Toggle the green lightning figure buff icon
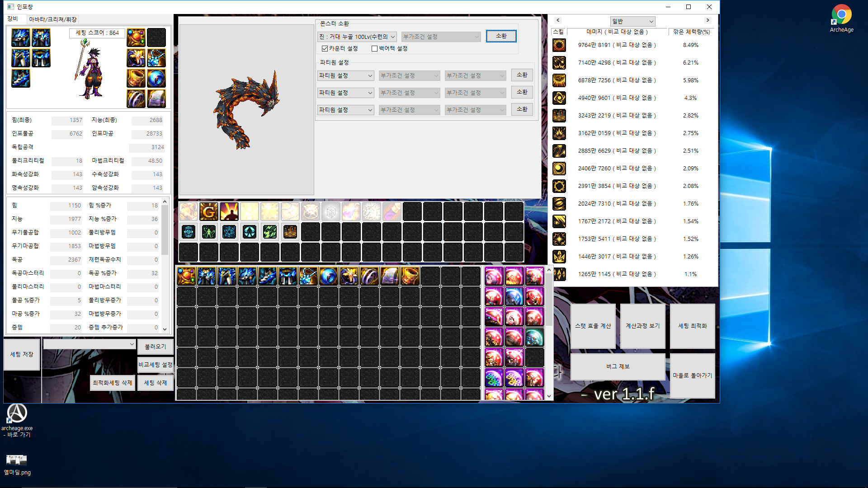Image resolution: width=868 pixels, height=488 pixels. [x=209, y=232]
